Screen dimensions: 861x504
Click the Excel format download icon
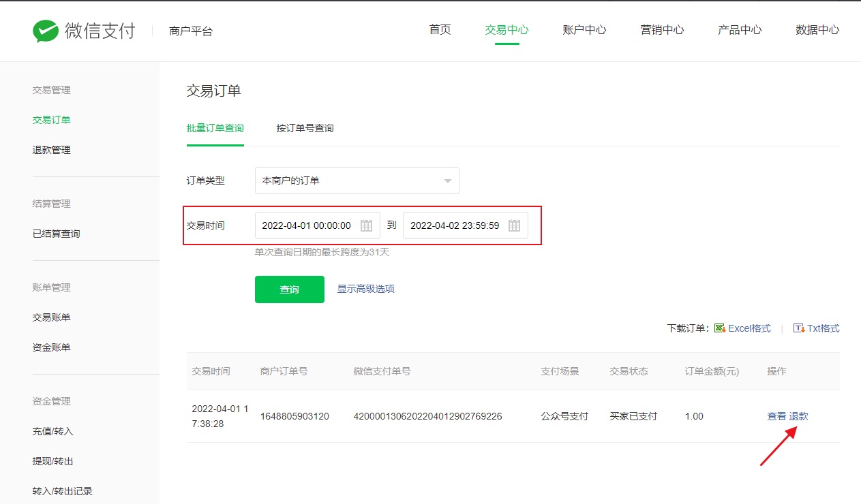719,328
